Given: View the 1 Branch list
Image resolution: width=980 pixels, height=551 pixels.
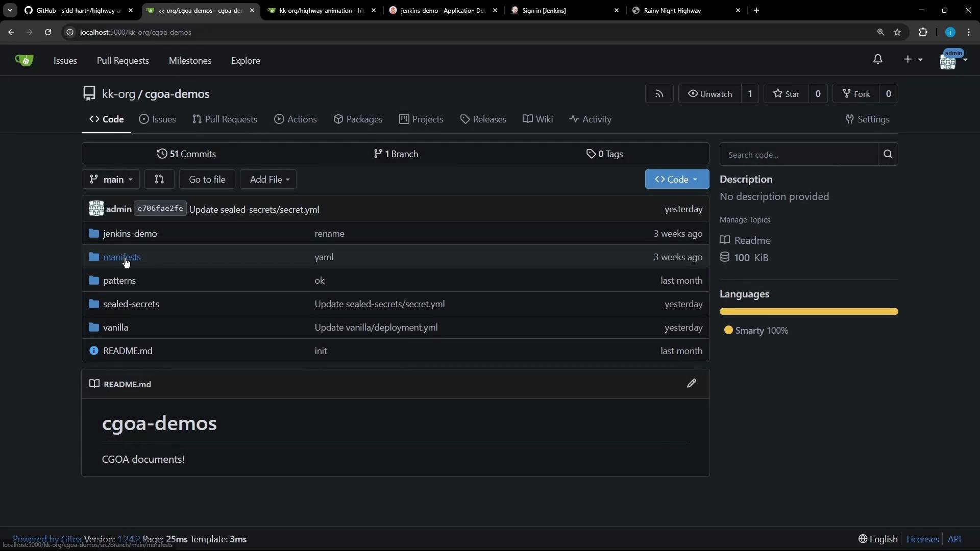Looking at the screenshot, I should (396, 154).
